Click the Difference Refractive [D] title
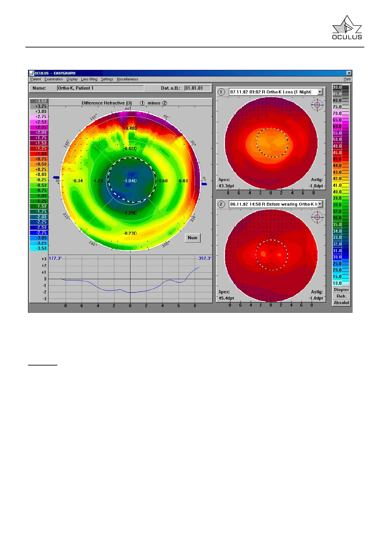Image resolution: width=392 pixels, height=555 pixels. 107,103
